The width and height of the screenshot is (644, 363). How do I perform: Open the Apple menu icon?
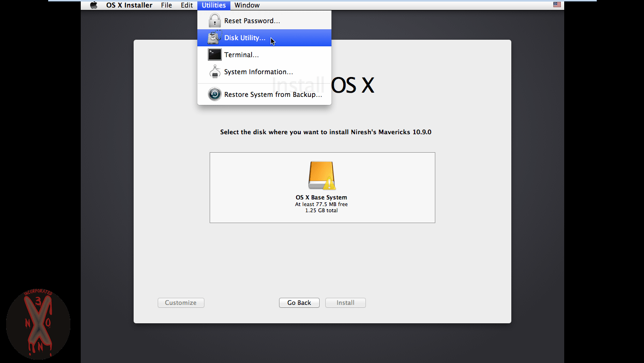click(x=93, y=5)
